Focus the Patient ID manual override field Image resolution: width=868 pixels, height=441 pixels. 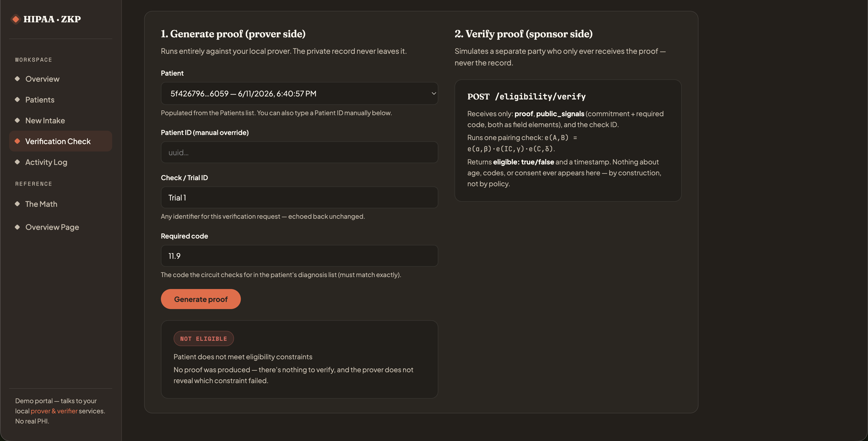(299, 152)
